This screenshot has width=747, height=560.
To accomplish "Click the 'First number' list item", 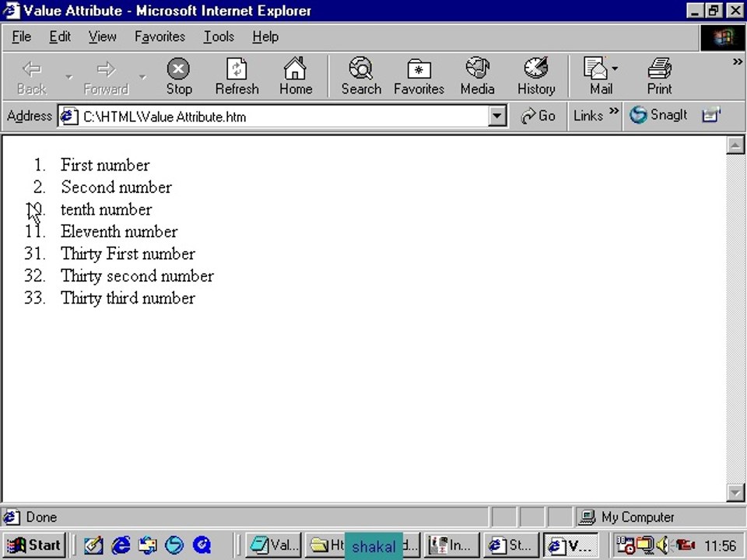I will [x=105, y=165].
